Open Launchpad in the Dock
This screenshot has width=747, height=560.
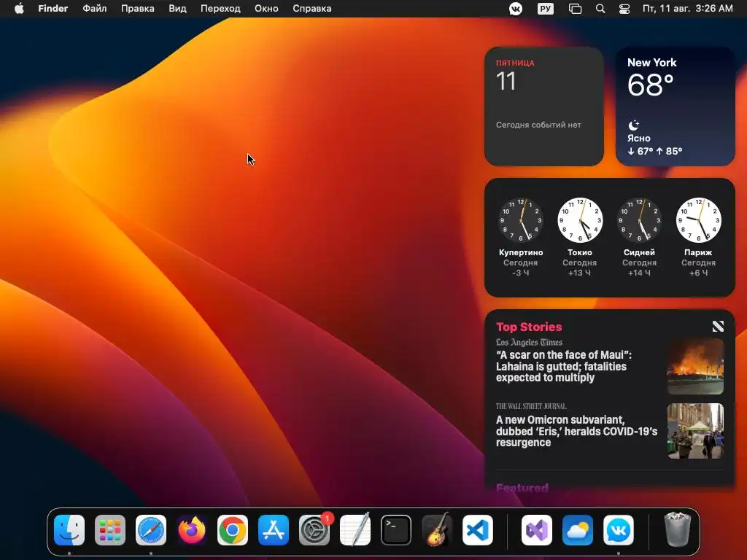[110, 529]
